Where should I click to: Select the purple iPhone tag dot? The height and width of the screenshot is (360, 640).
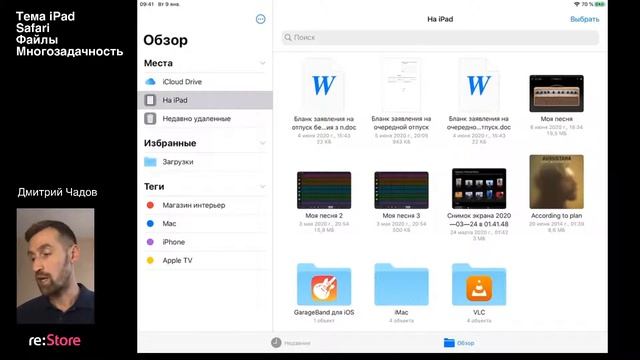pos(150,242)
